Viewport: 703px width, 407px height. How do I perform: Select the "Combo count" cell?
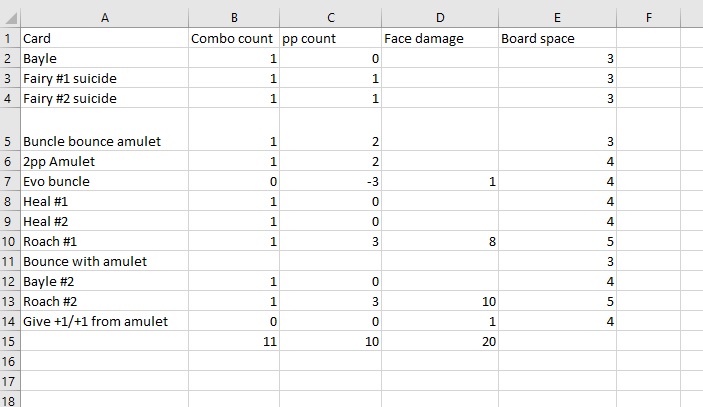233,39
